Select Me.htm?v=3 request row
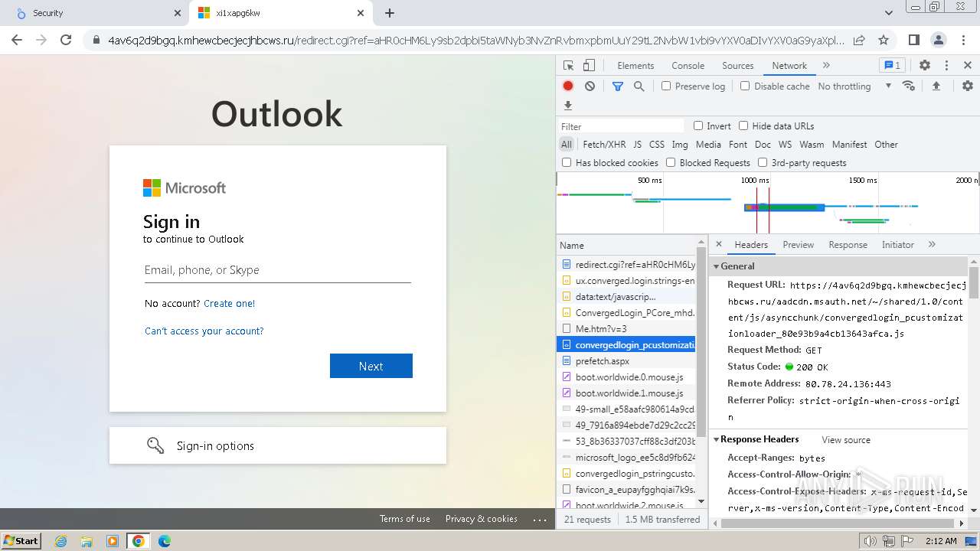This screenshot has width=980, height=551. point(626,329)
